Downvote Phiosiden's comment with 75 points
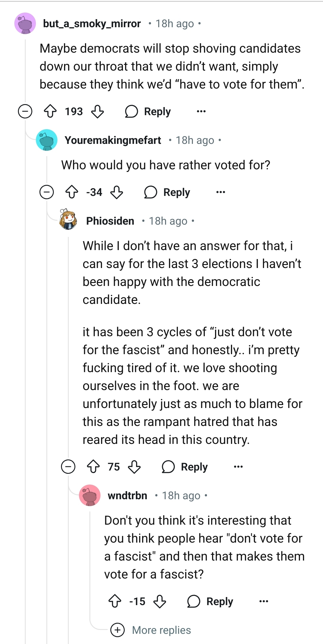323x644 pixels. [x=134, y=467]
